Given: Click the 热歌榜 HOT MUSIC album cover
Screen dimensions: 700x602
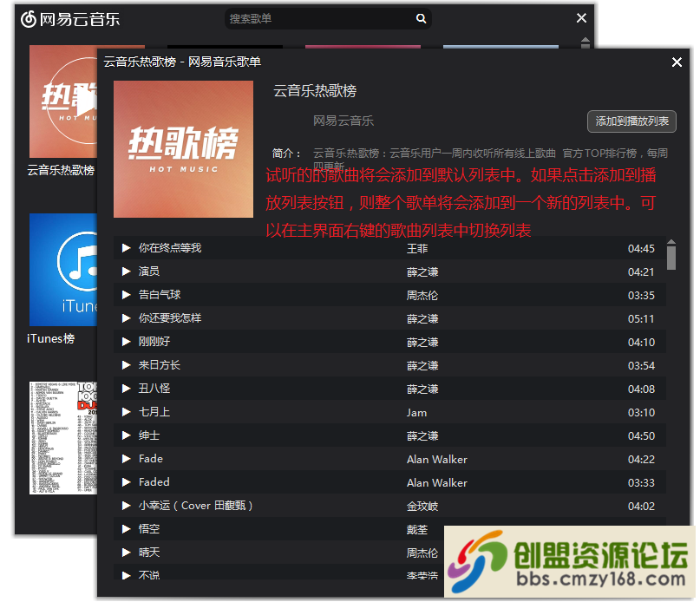Looking at the screenshot, I should 184,149.
